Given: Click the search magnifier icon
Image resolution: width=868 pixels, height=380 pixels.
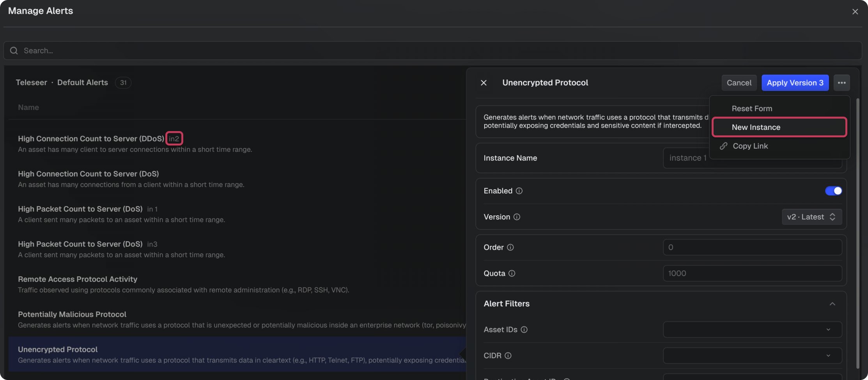Looking at the screenshot, I should 14,51.
